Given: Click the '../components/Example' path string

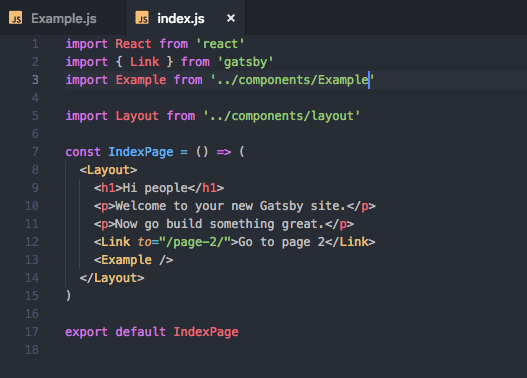Looking at the screenshot, I should (x=292, y=80).
